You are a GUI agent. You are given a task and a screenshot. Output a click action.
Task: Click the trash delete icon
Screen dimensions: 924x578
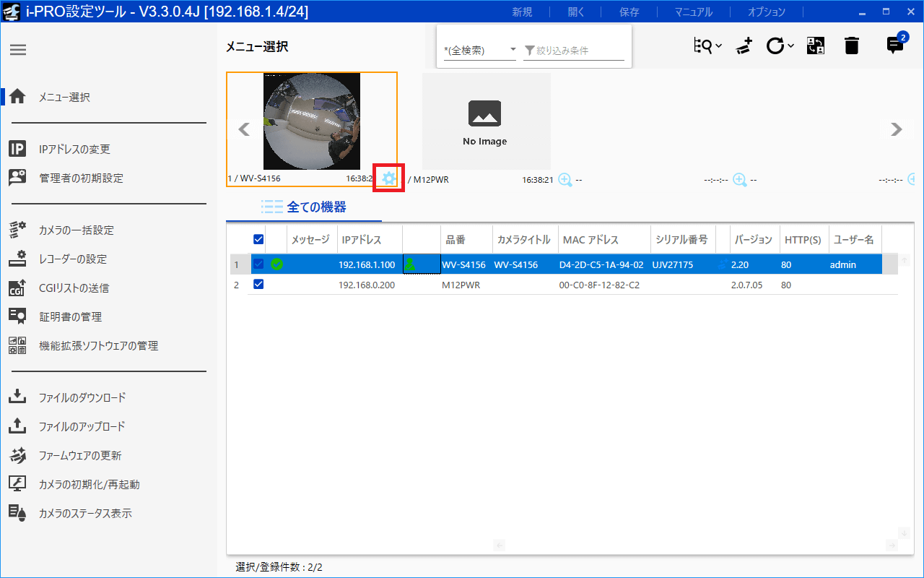(852, 46)
